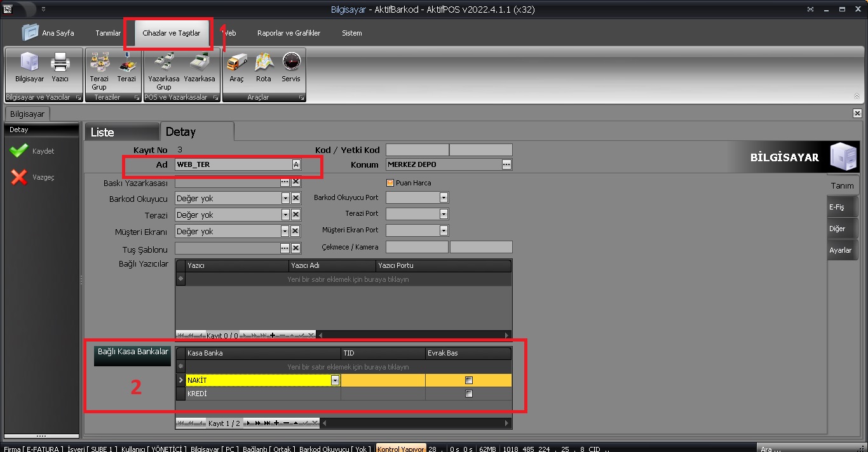
Task: Check Evrak Bas for KREDİ row
Action: pyautogui.click(x=469, y=394)
